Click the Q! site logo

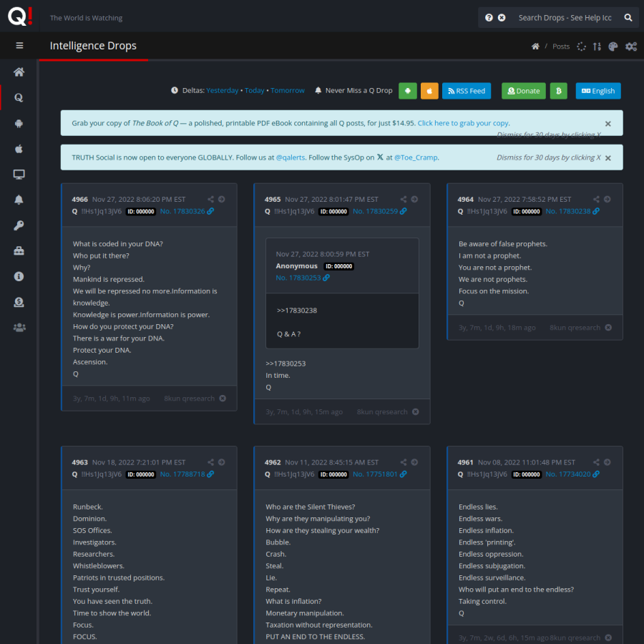pos(20,16)
